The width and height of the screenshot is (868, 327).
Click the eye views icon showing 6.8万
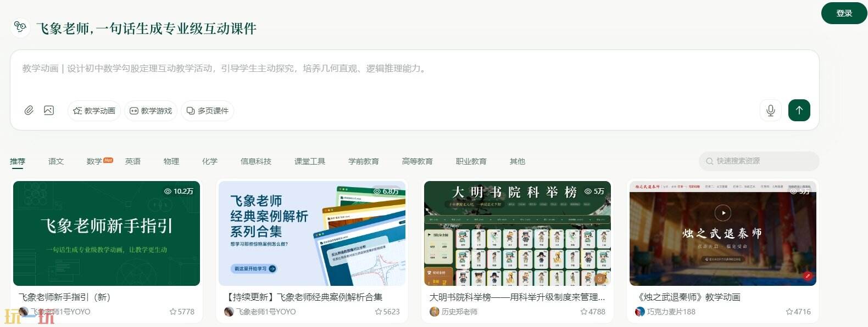377,191
